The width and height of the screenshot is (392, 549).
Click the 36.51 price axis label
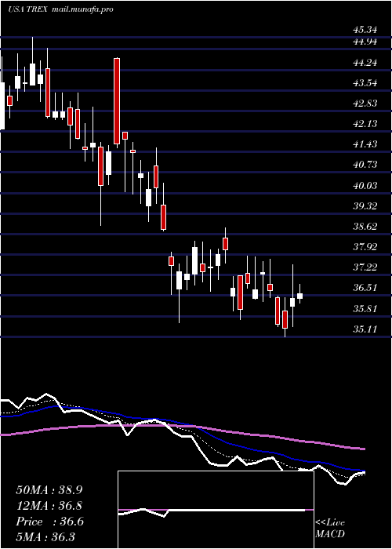[x=365, y=288]
